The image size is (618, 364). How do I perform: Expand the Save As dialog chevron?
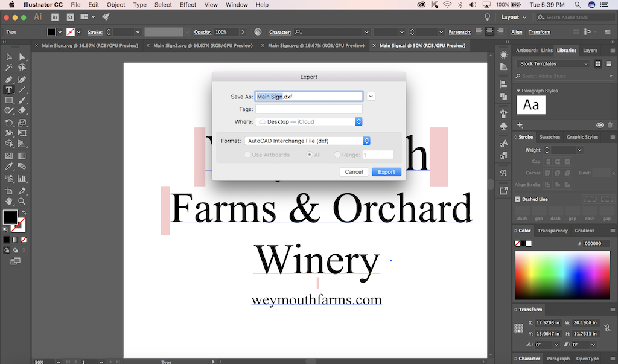pos(371,96)
